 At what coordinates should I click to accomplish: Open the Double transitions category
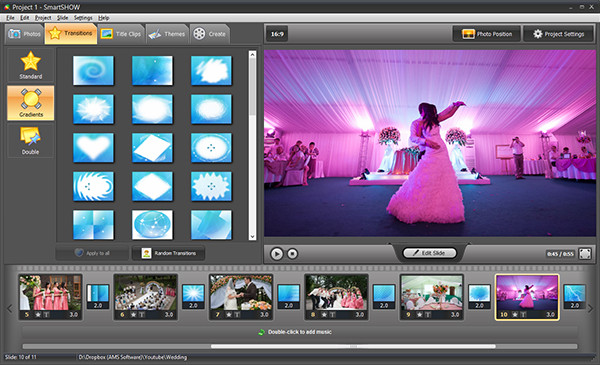(x=31, y=141)
